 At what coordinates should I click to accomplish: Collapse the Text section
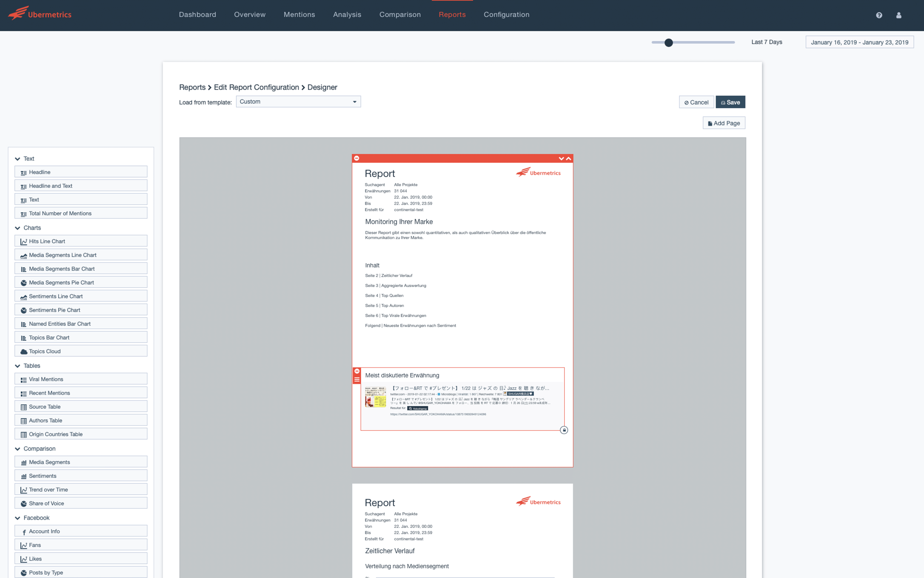point(18,159)
